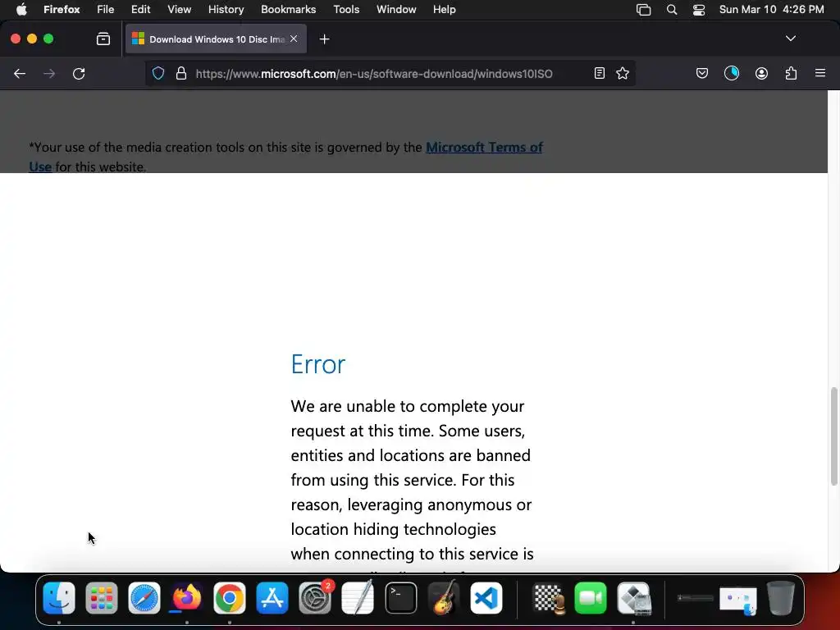Open the Microsoft Terms of Use link
This screenshot has width=840, height=630.
tap(484, 148)
